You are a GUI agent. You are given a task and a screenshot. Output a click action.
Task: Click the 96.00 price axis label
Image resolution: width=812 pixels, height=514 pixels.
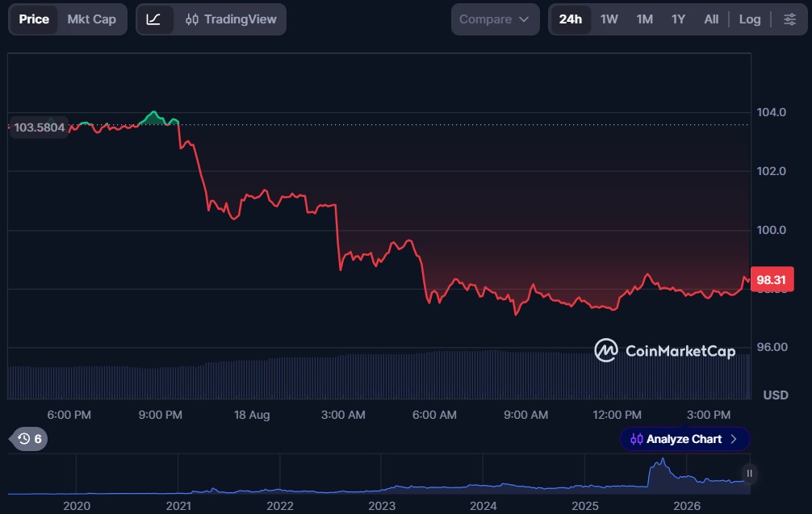click(772, 347)
